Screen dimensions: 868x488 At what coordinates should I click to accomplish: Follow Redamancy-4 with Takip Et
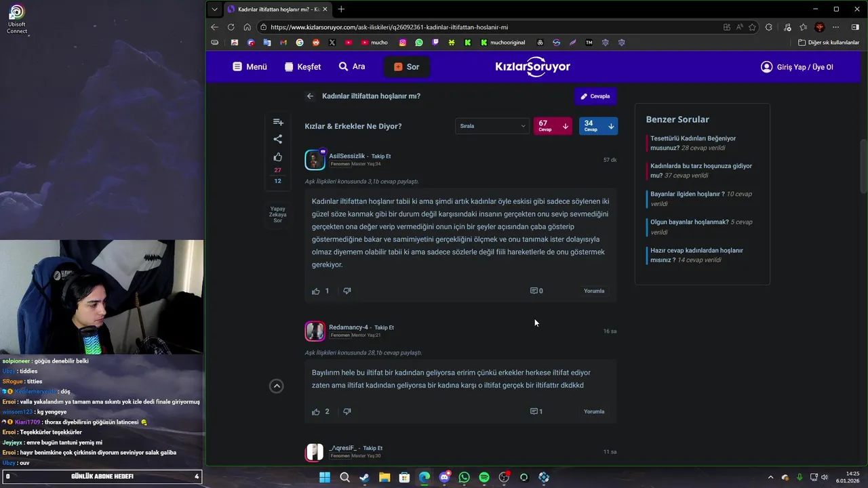(384, 327)
